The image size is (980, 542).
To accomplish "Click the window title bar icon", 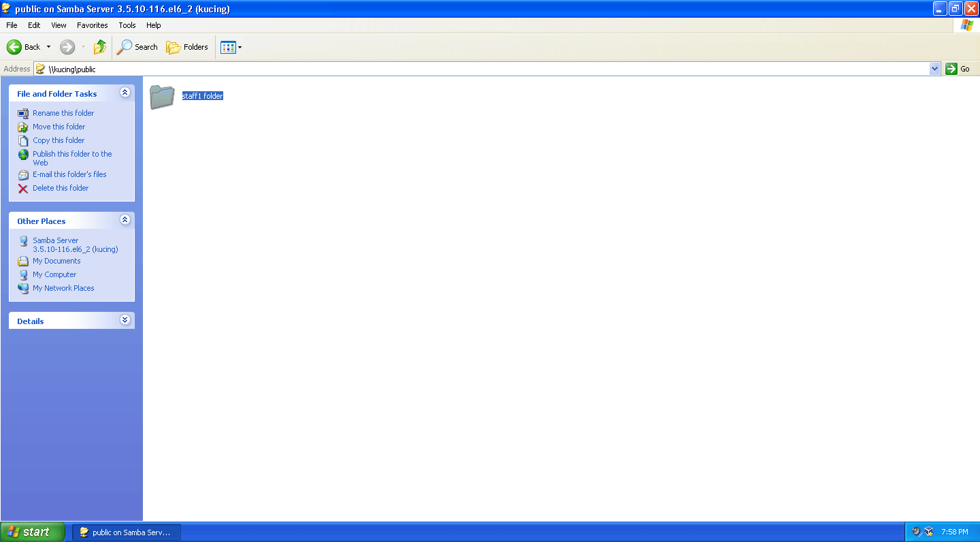I will pos(7,9).
